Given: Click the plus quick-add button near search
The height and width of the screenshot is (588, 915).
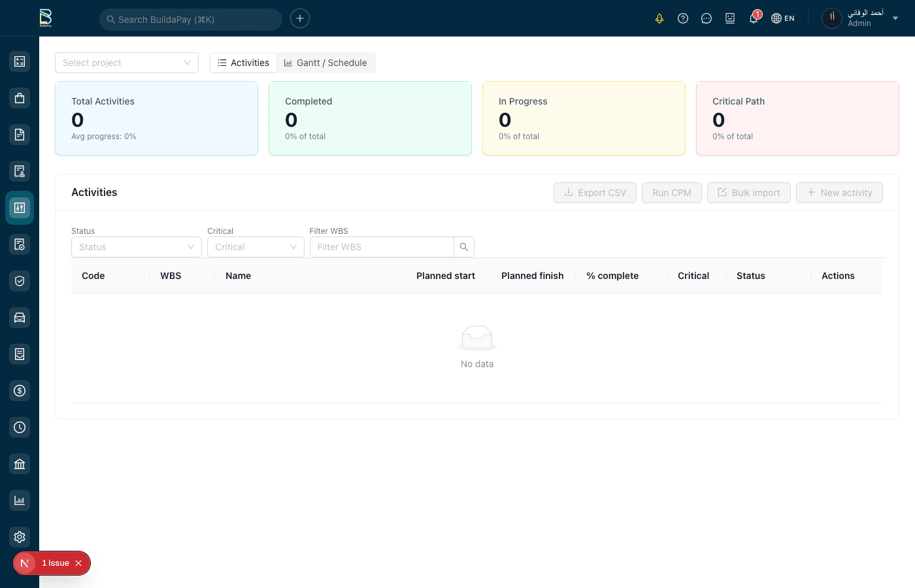Looking at the screenshot, I should coord(300,18).
